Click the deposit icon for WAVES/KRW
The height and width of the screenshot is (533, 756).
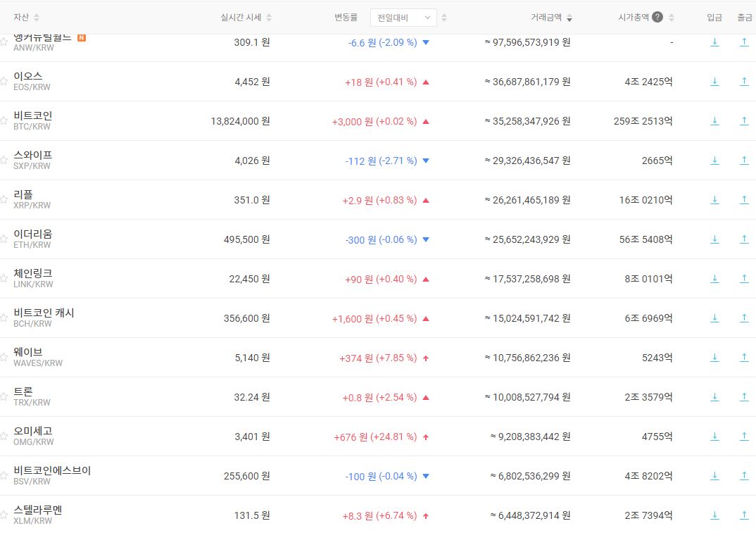[714, 358]
